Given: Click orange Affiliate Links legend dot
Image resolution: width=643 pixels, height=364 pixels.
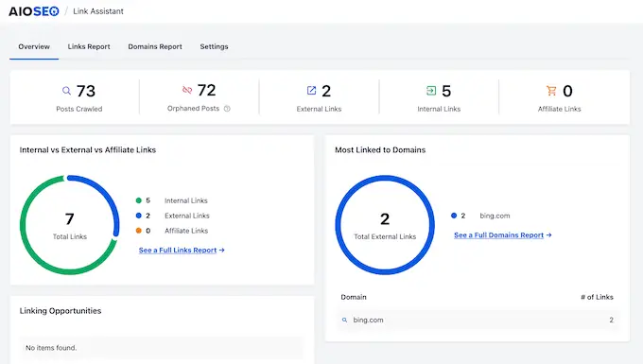Looking at the screenshot, I should pyautogui.click(x=139, y=231).
